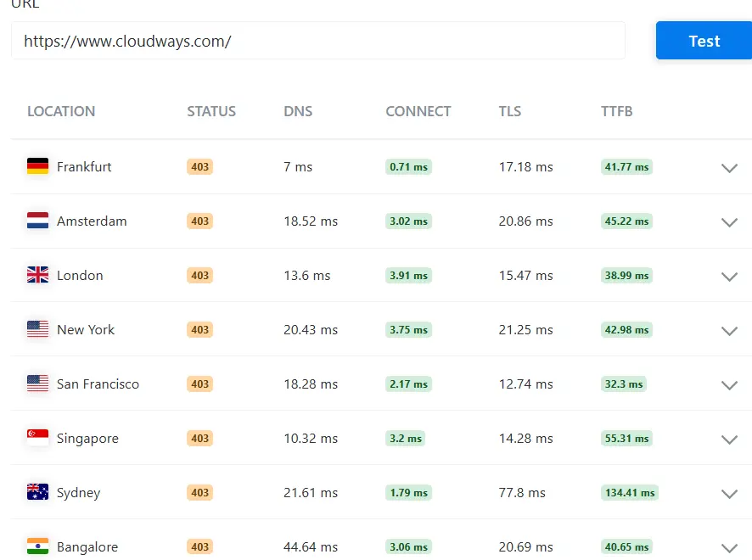Select the 403 status badge for London
Image resolution: width=752 pixels, height=560 pixels.
click(199, 275)
